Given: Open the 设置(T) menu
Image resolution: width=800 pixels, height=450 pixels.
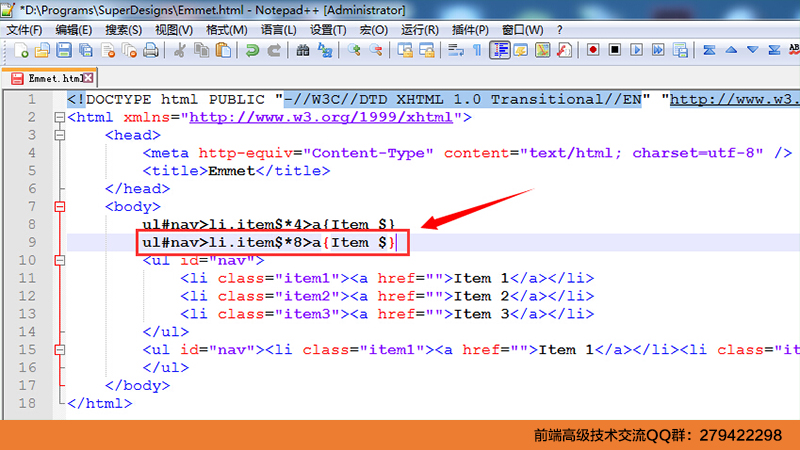Looking at the screenshot, I should [x=328, y=30].
